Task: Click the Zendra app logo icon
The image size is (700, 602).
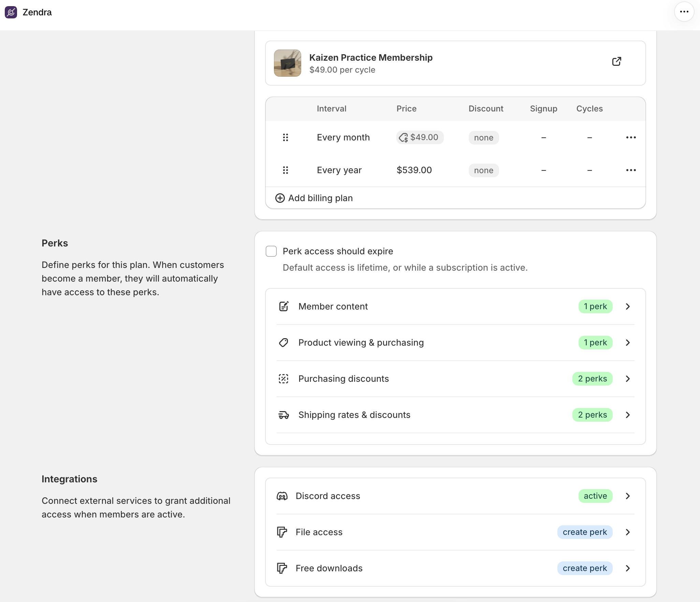Action: pos(11,12)
